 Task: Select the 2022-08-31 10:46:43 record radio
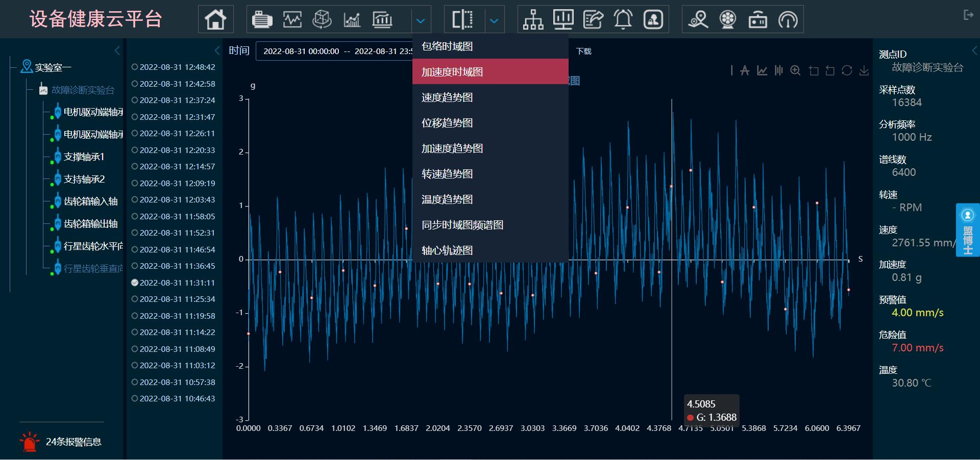coord(135,398)
